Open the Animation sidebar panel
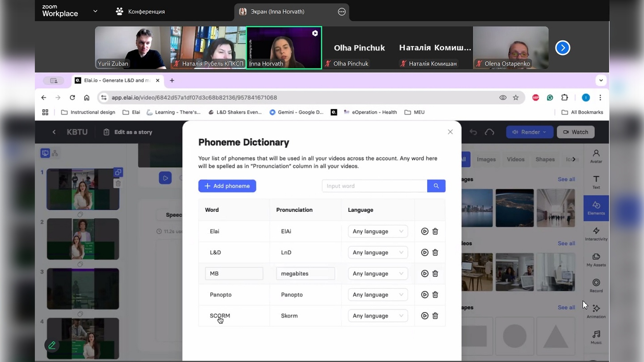Viewport: 644px width, 362px height. coord(596,311)
